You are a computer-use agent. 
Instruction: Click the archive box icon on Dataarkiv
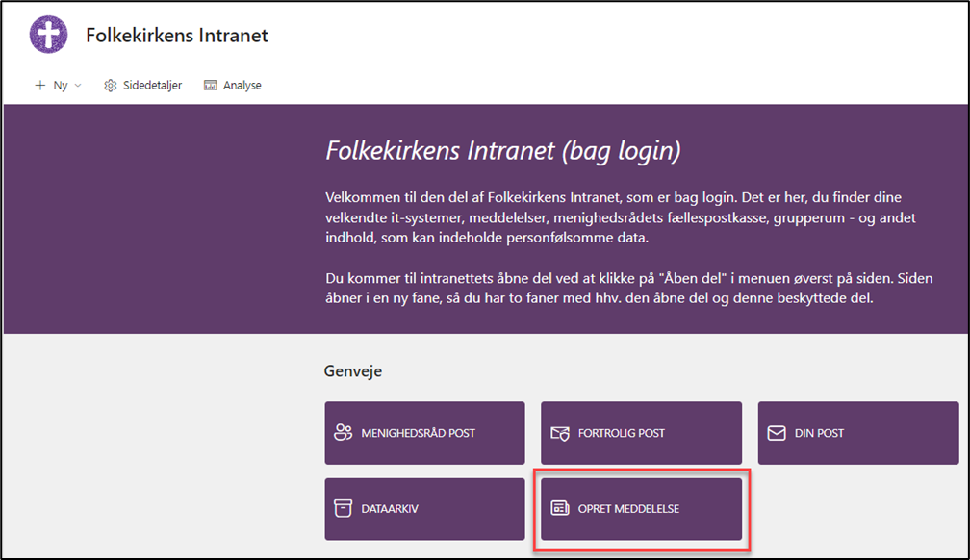(x=343, y=508)
